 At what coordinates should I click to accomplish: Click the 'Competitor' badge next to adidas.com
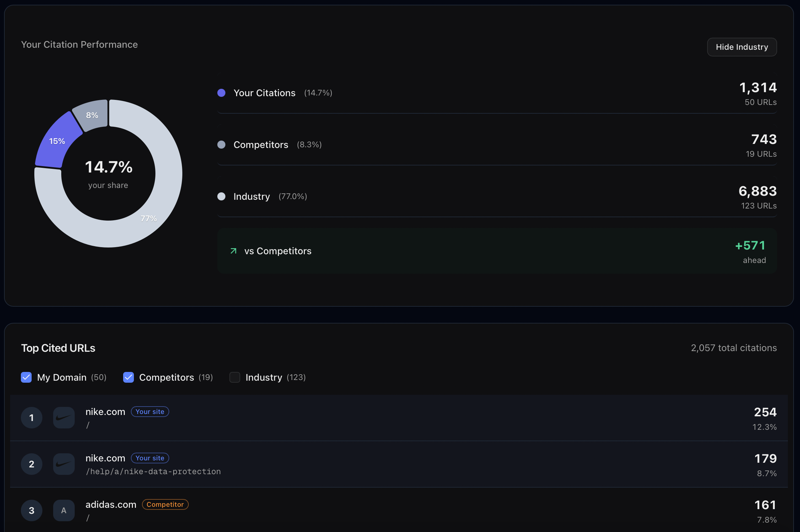point(165,504)
